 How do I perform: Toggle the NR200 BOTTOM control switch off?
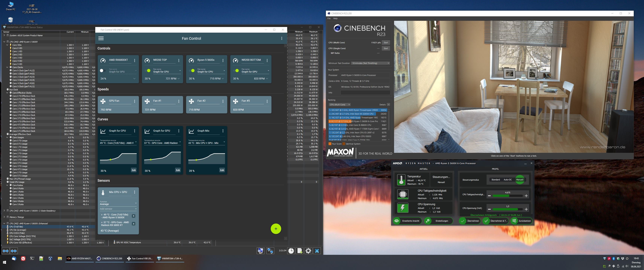(x=236, y=71)
